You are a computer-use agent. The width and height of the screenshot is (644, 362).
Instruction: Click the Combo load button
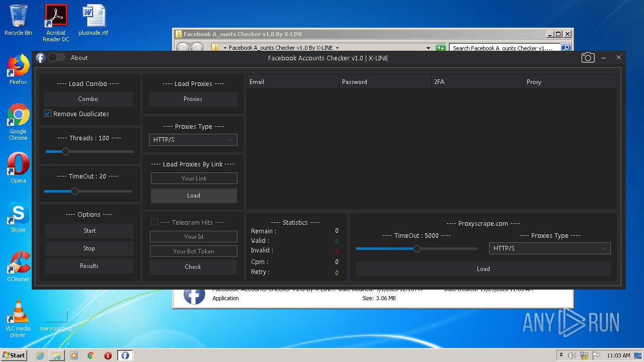click(x=89, y=99)
